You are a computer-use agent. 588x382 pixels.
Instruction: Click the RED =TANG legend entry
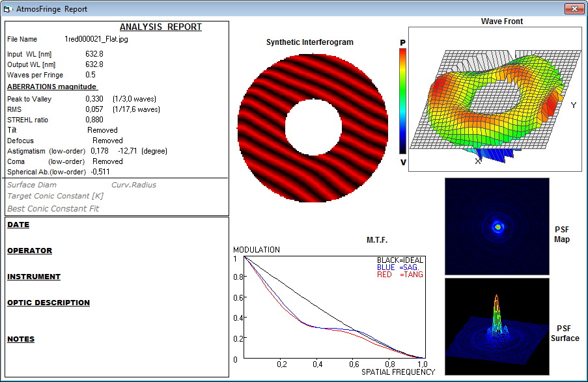(400, 275)
